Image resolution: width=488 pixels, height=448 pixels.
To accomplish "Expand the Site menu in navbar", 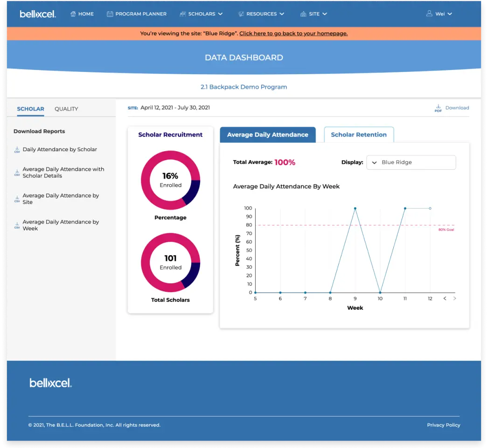I will pos(314,14).
